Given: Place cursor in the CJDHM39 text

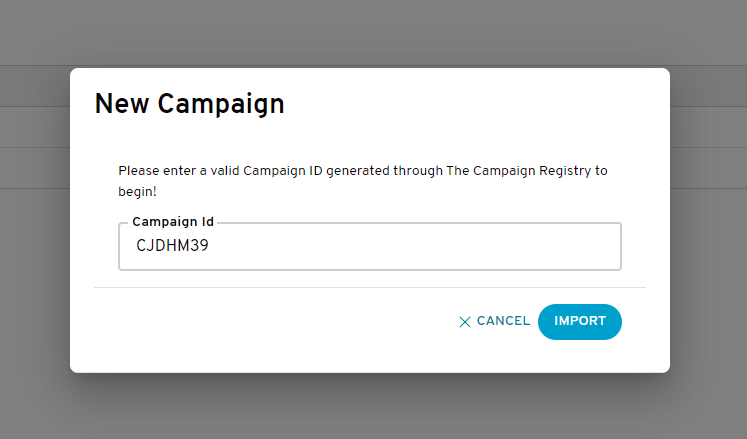Looking at the screenshot, I should pos(172,245).
